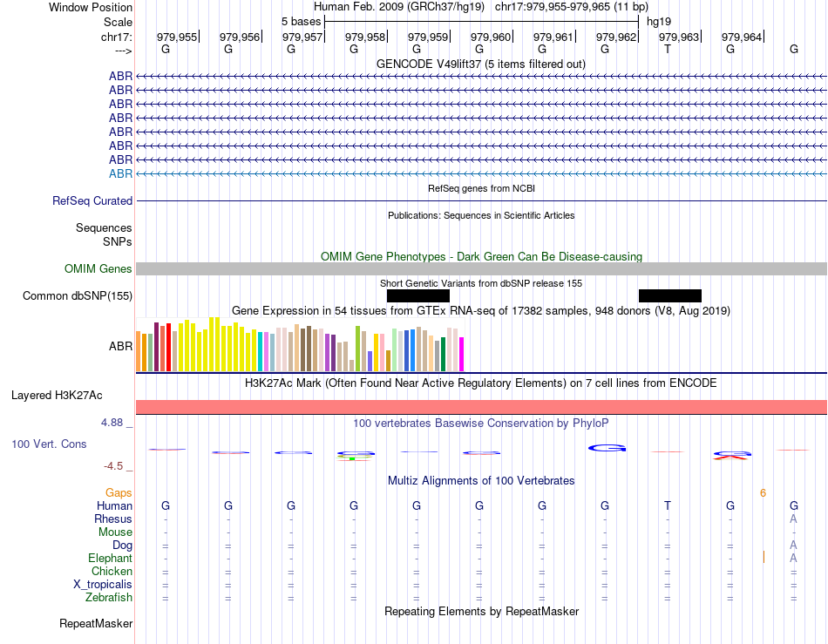This screenshot has height=644, width=828.
Task: Click the A base in the Rhesus row
Action: [792, 519]
